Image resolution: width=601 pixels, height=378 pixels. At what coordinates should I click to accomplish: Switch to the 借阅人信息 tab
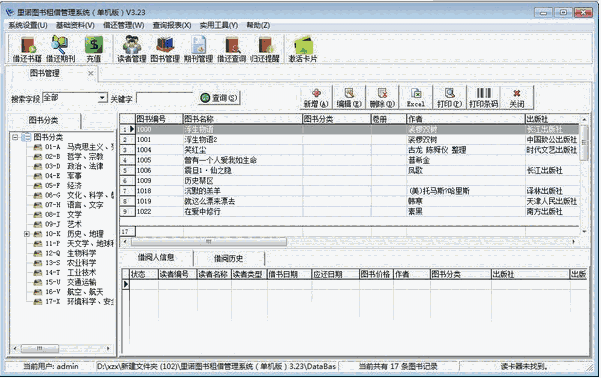click(x=156, y=258)
